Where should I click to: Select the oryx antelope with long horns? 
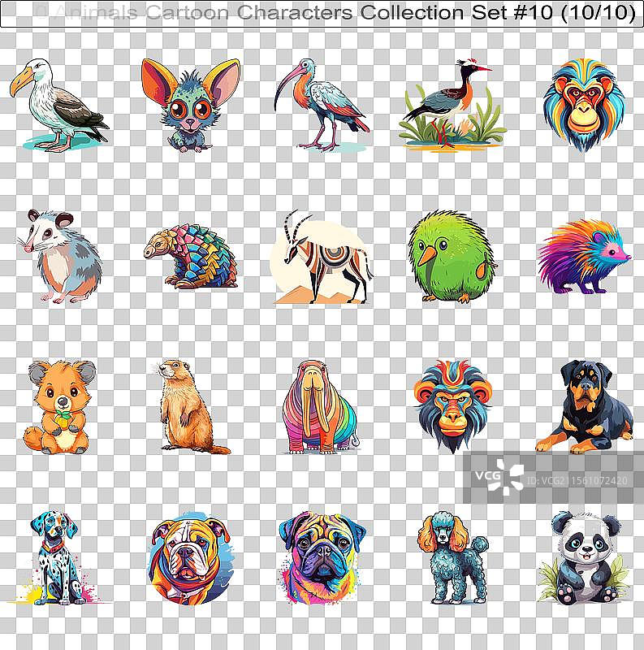click(322, 257)
